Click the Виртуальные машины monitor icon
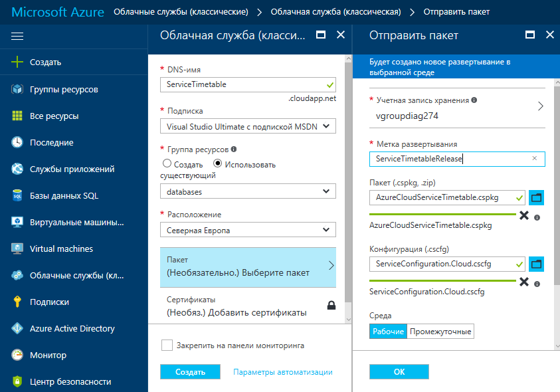Screen dimensions: 560x392 click(x=17, y=222)
